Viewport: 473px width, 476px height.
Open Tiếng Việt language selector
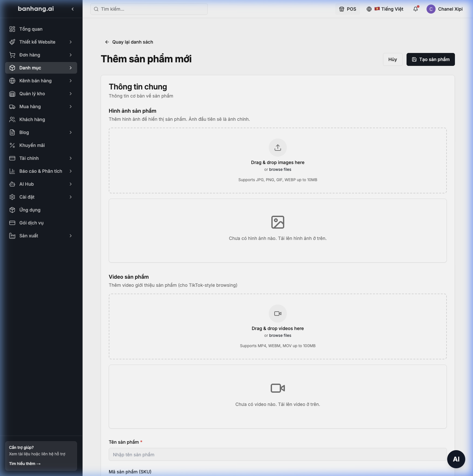click(385, 9)
